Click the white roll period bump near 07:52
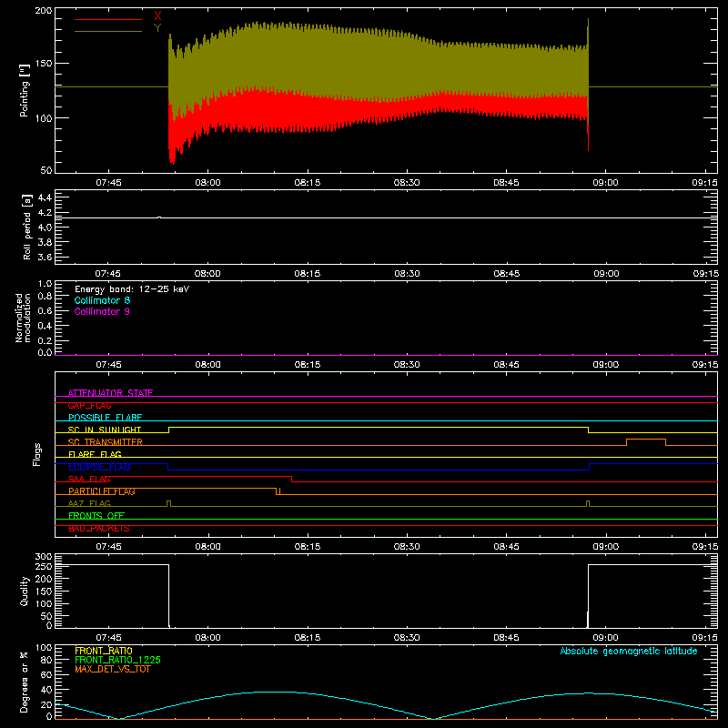The width and height of the screenshot is (728, 728). [x=159, y=217]
